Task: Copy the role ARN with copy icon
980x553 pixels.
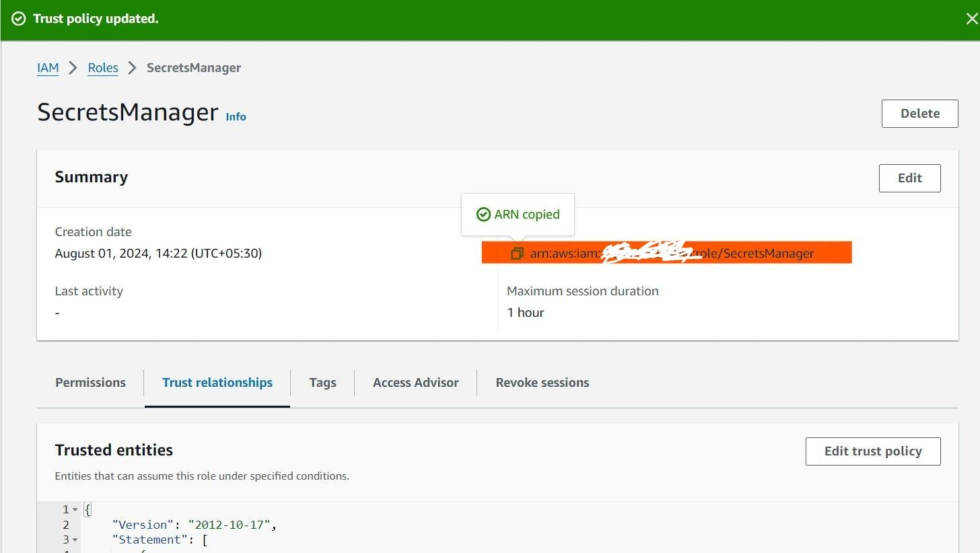Action: (x=517, y=254)
